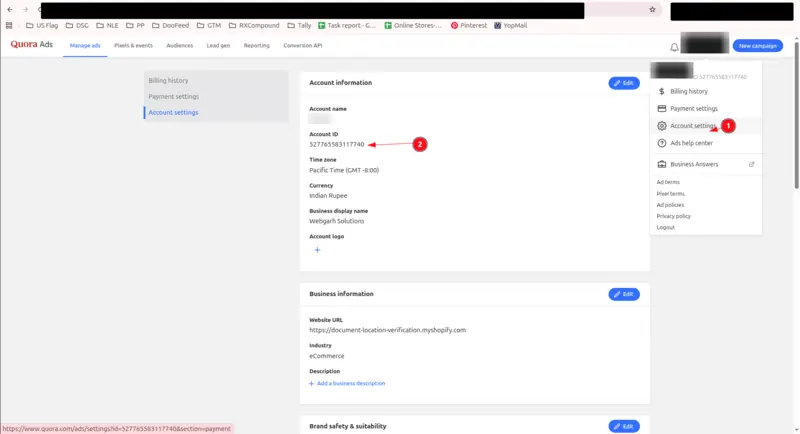This screenshot has height=434, width=800.
Task: Open the Online Stores bookmark
Action: pos(413,25)
